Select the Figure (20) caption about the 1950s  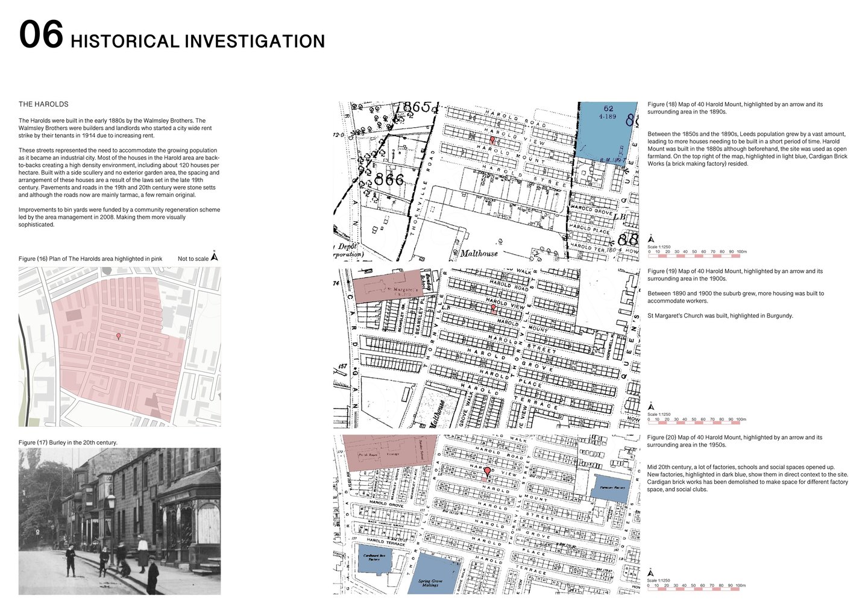[x=735, y=441]
